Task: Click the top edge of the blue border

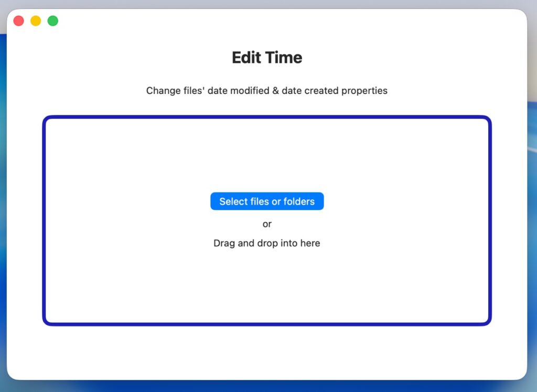Action: coord(267,117)
